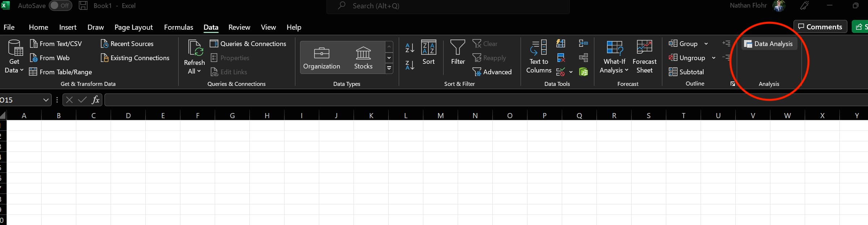Expand the Group dropdown arrow
Image resolution: width=868 pixels, height=225 pixels.
click(x=706, y=44)
